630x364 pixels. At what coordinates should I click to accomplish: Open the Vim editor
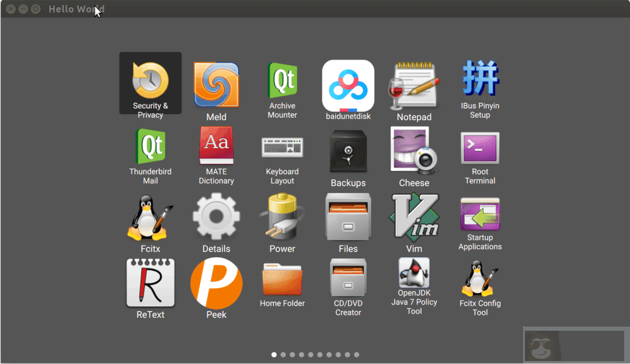tap(414, 215)
